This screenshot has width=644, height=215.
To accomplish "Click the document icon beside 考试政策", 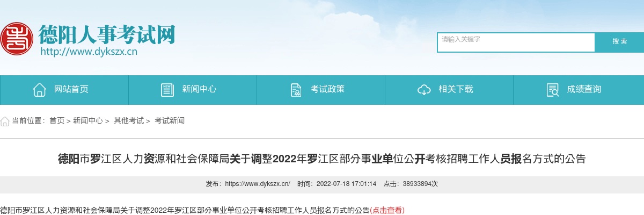I will 296,90.
